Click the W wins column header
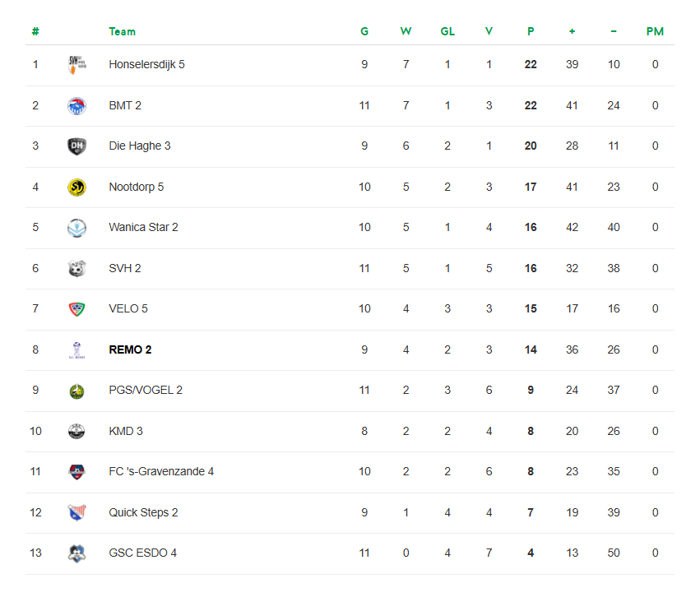The width and height of the screenshot is (700, 597). pyautogui.click(x=406, y=31)
